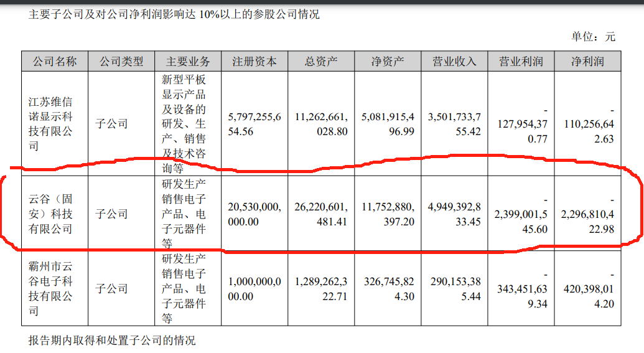Click registered capital 5,797,255,654.56
The height and width of the screenshot is (353, 644).
254,124
